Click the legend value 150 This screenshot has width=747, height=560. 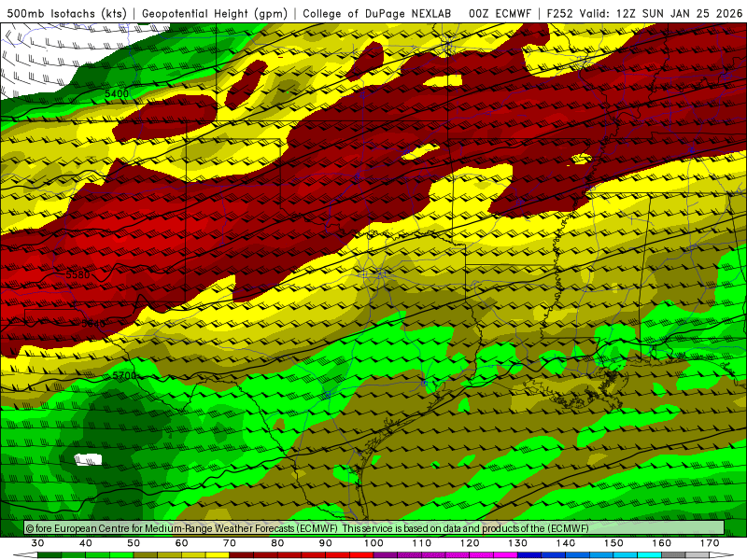pos(614,543)
